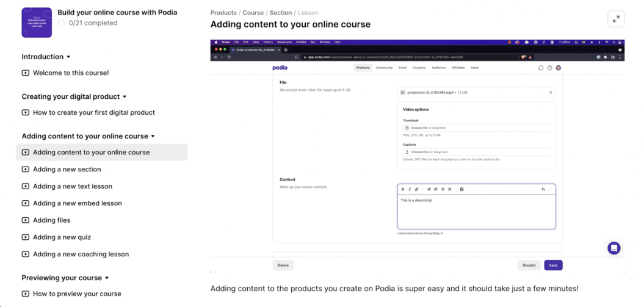The height and width of the screenshot is (307, 644).
Task: Open Adding a new embed lesson
Action: coord(72,203)
